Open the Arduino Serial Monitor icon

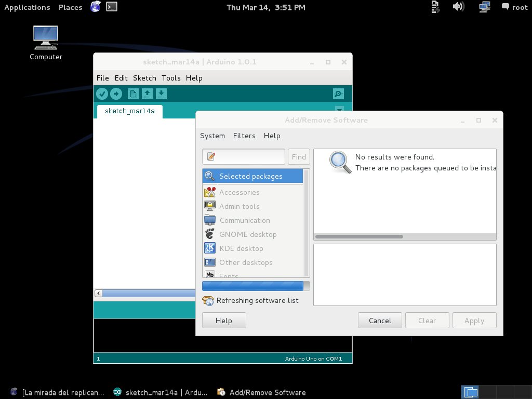tap(338, 94)
